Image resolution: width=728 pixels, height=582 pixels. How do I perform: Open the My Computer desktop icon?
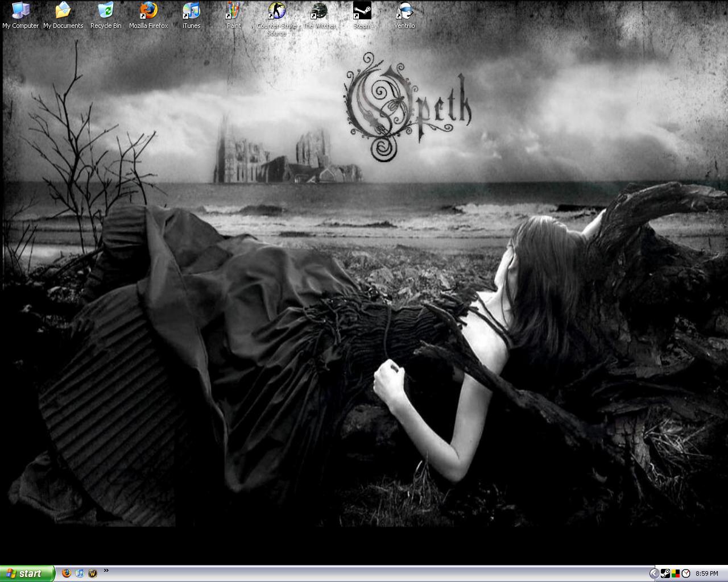point(20,15)
